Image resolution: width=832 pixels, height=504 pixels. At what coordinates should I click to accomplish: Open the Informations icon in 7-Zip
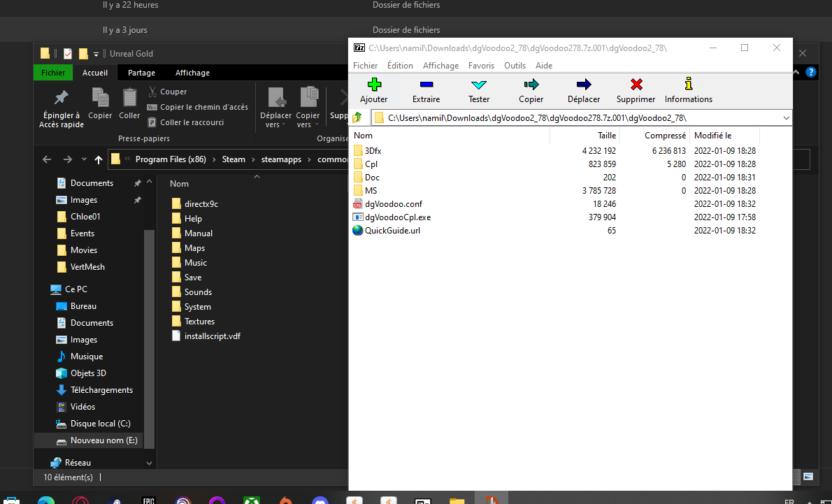(689, 85)
